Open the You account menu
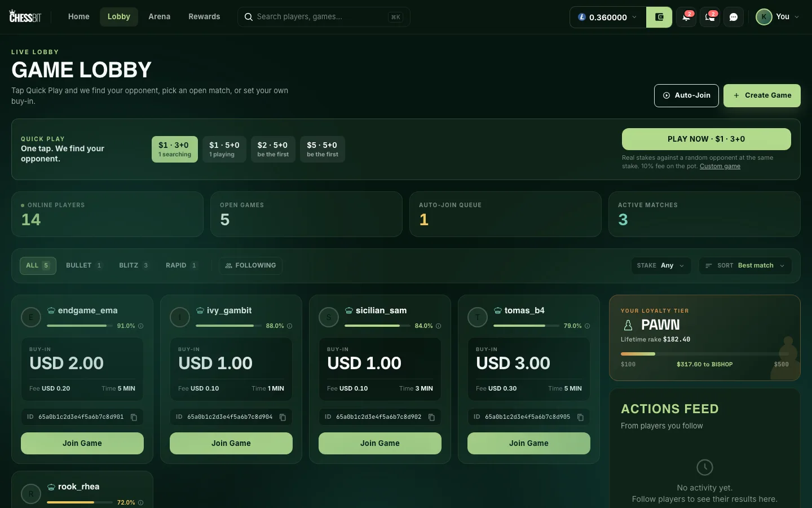 point(778,17)
